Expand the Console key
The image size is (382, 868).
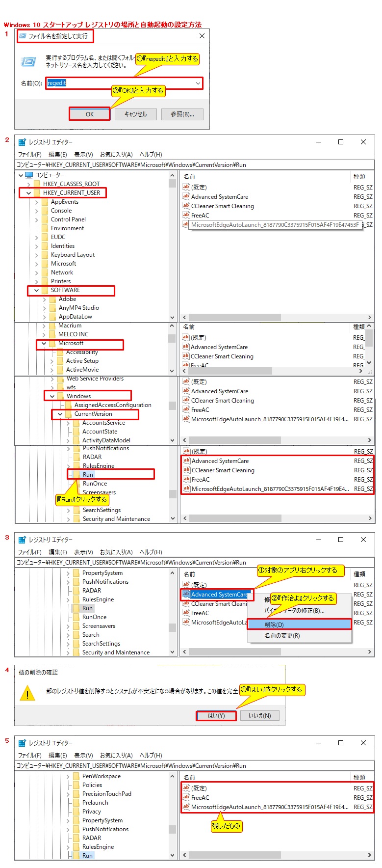36,211
